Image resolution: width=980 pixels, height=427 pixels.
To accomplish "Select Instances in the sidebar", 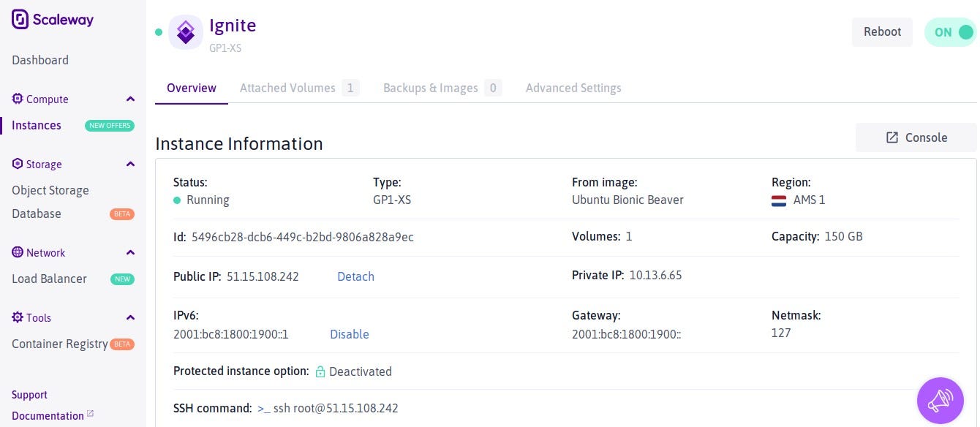I will coord(37,125).
